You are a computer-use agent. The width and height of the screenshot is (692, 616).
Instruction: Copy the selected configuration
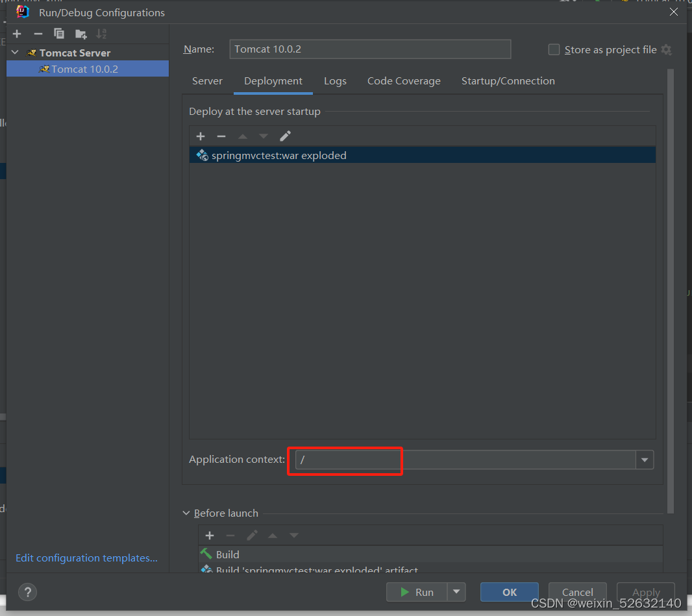tap(58, 34)
